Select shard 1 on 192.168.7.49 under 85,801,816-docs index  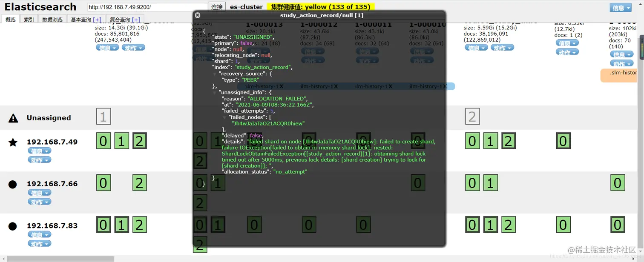click(x=121, y=141)
